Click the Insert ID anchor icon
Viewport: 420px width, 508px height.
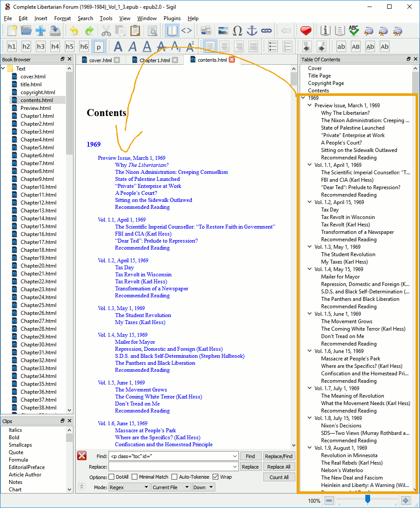tap(252, 31)
